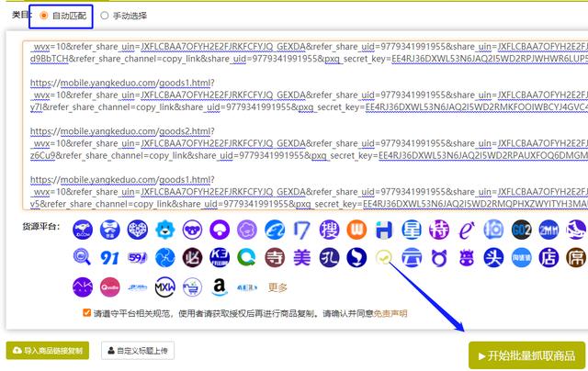This screenshot has height=371, width=588.
Task: Select the 美 platform icon
Action: click(302, 258)
